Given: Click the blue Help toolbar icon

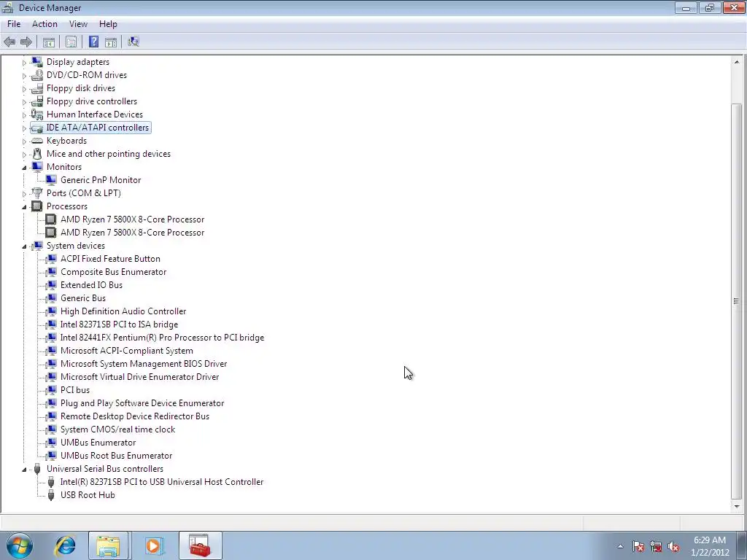Looking at the screenshot, I should [x=94, y=42].
